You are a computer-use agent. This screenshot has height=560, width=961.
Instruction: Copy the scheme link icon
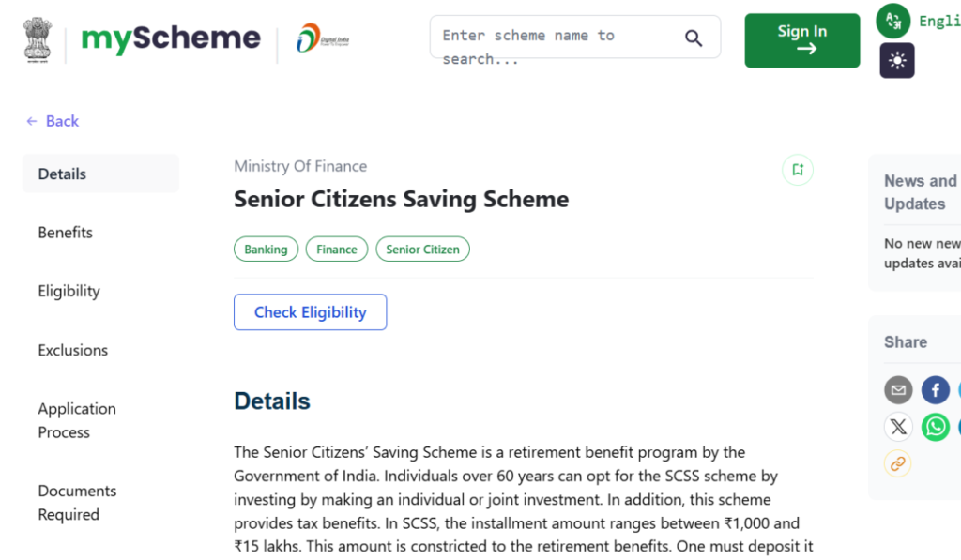898,463
